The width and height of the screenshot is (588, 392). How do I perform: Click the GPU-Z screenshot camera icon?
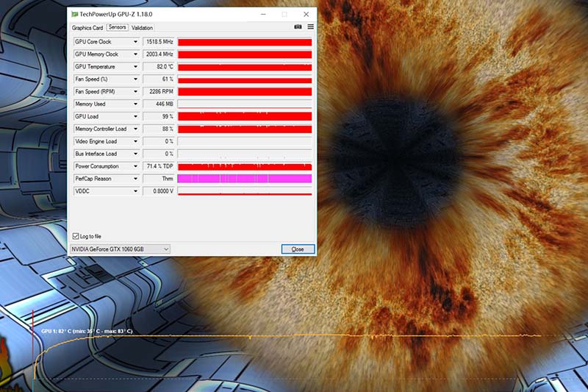click(298, 26)
